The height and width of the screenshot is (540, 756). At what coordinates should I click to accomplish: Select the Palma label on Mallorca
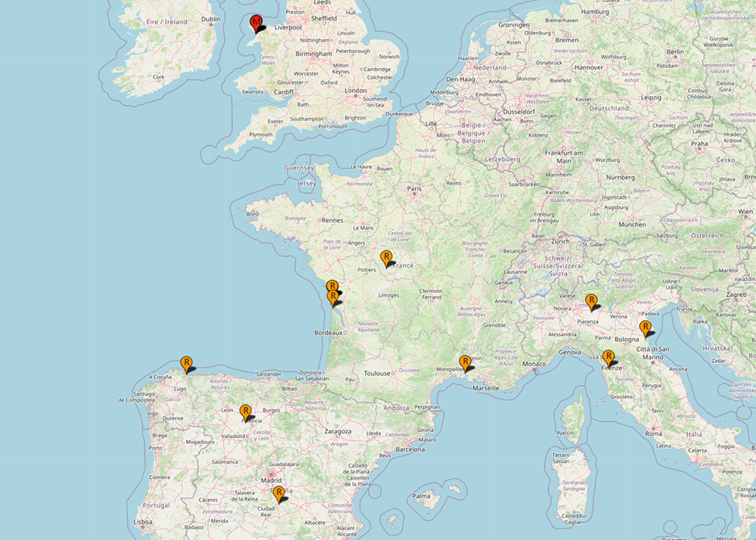tap(421, 496)
